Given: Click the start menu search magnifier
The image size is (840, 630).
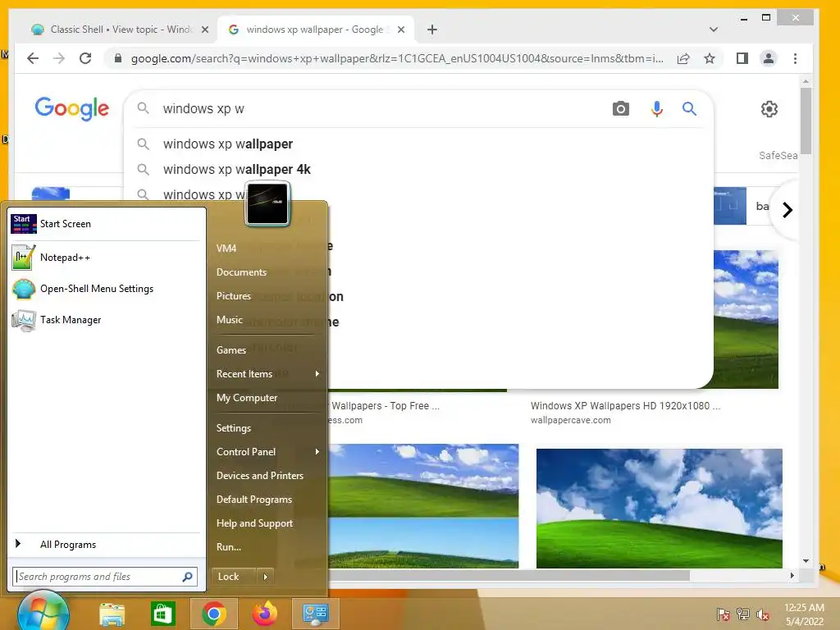Looking at the screenshot, I should pyautogui.click(x=188, y=577).
